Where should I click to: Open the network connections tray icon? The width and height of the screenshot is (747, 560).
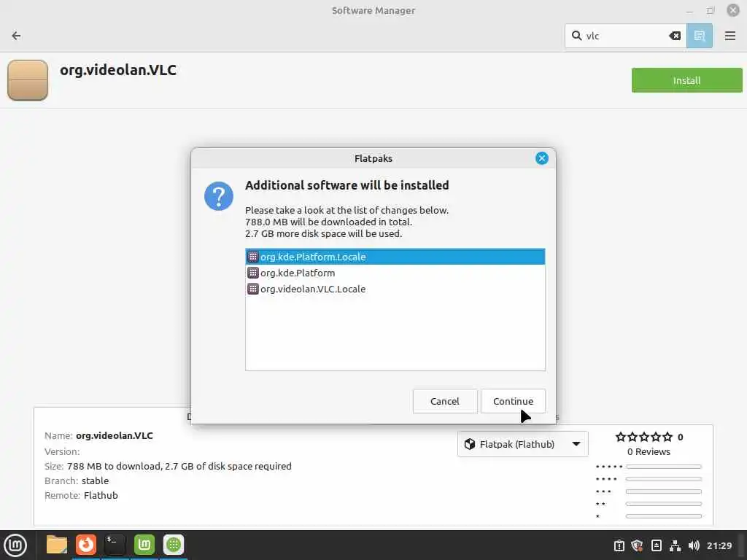click(675, 545)
